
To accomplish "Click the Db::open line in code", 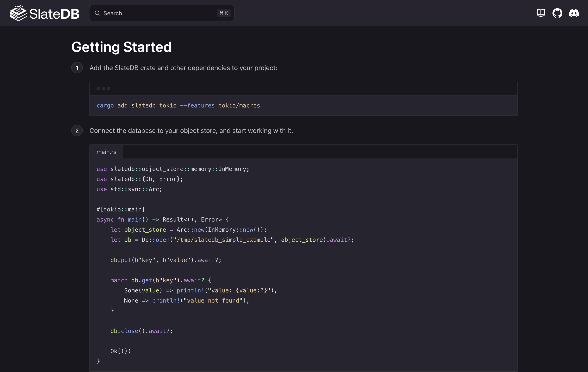I will 232,240.
